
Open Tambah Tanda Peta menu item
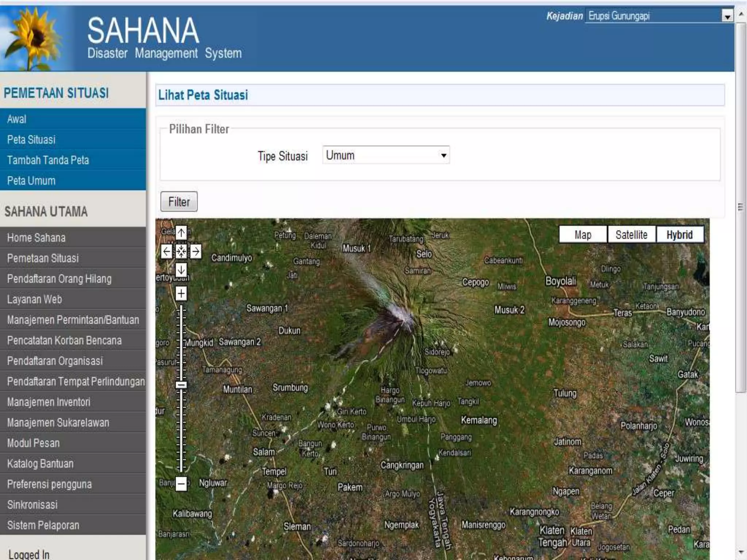click(48, 160)
